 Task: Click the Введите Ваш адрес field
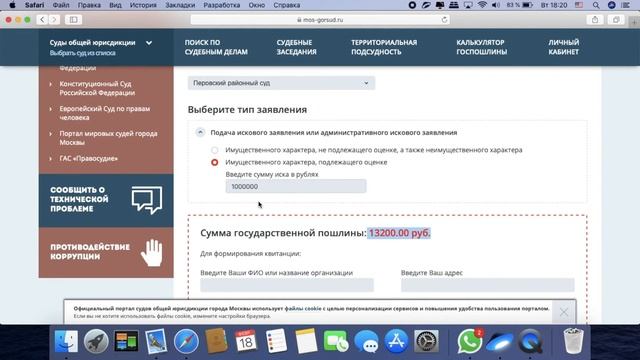(x=488, y=285)
